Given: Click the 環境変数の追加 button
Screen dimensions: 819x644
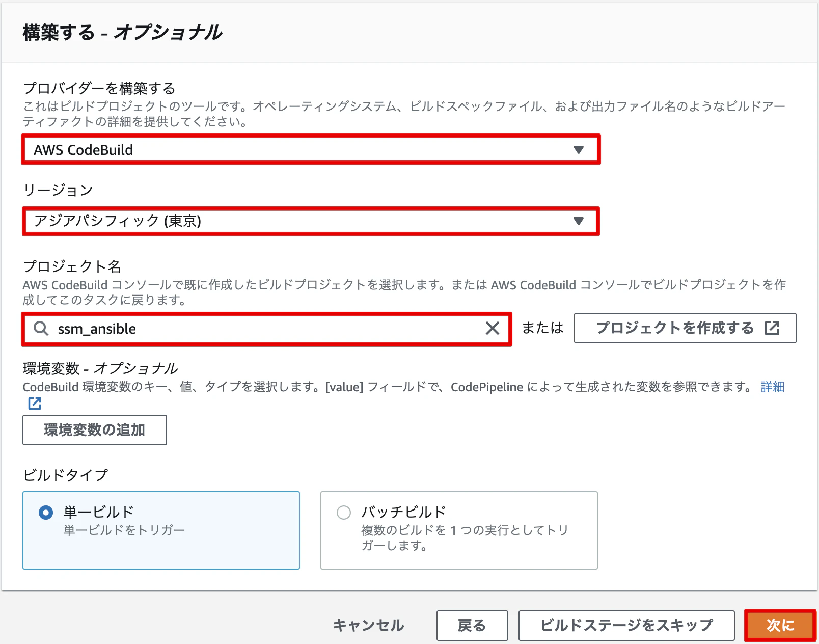Looking at the screenshot, I should (95, 430).
